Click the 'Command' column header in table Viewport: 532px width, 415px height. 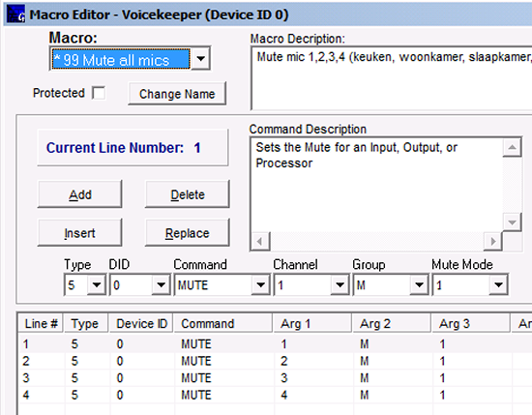222,323
